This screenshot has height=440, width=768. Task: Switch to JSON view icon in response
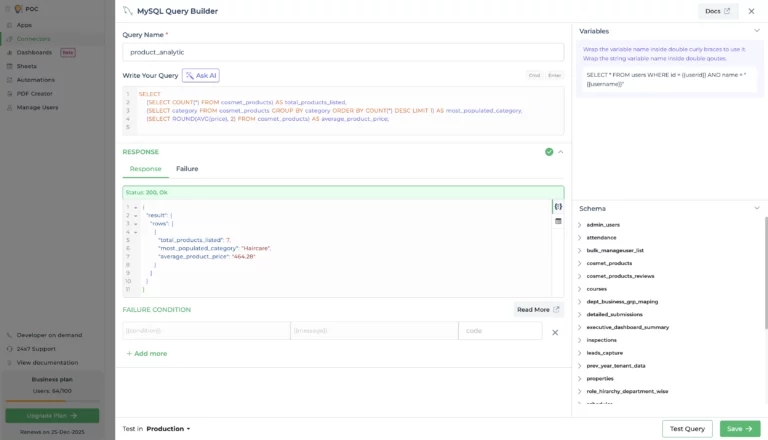coord(558,207)
